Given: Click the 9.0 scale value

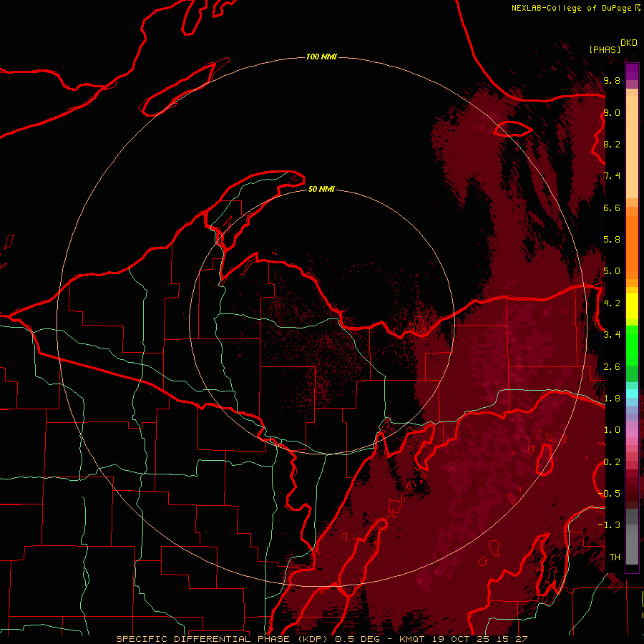Looking at the screenshot, I should click(612, 112).
